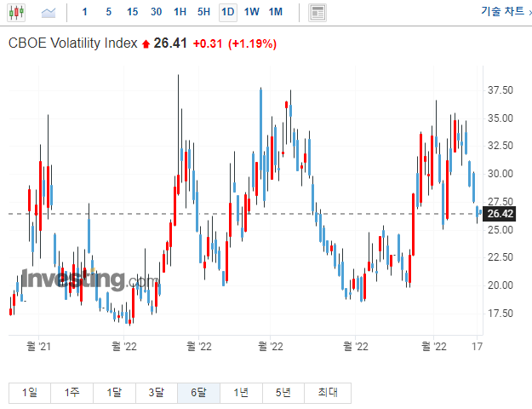The image size is (532, 409).
Task: Select the 1M monthly interval
Action: pyautogui.click(x=276, y=12)
